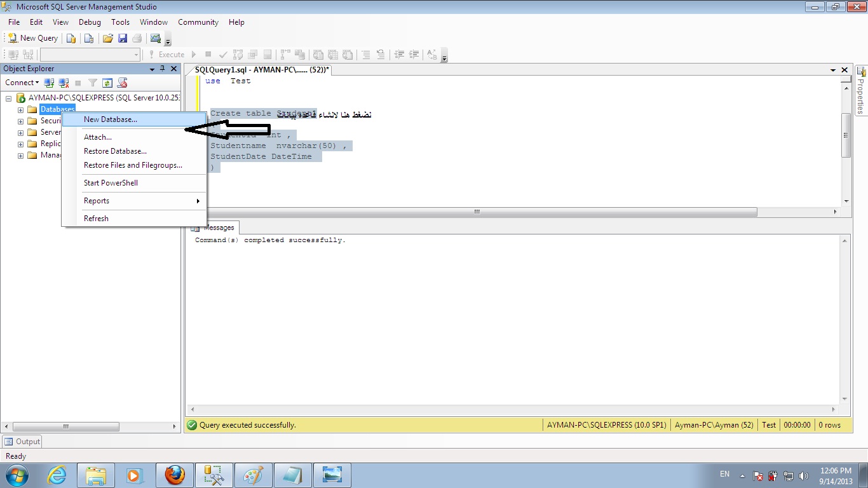Collapse the AYMAN-PC\SQLEXPRESS server node

(x=8, y=98)
